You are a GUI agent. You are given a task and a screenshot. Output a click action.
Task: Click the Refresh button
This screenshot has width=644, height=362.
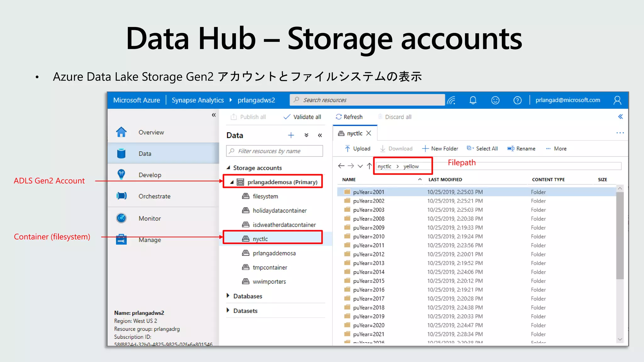[x=349, y=117]
